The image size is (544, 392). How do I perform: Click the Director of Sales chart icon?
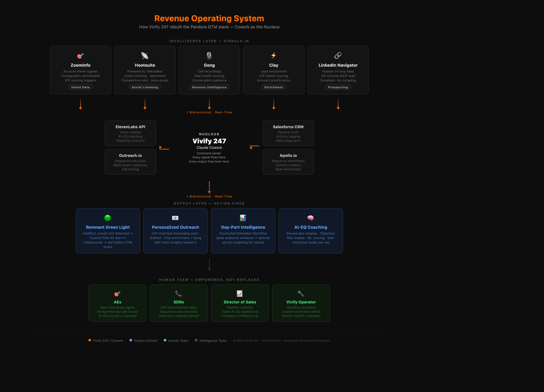[240, 293]
